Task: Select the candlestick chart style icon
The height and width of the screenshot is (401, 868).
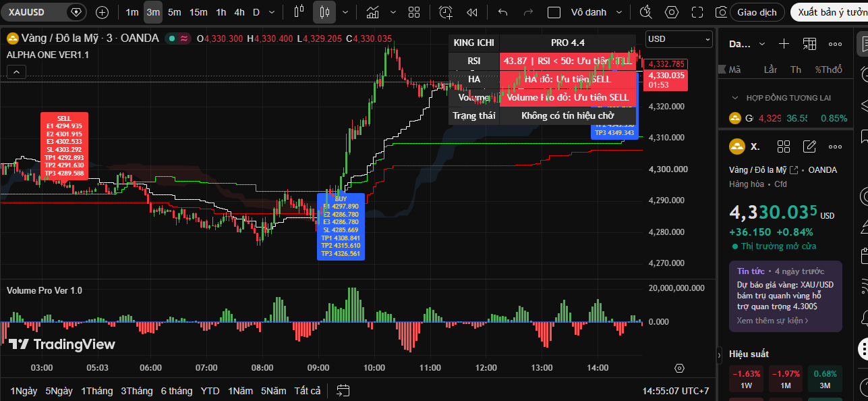Action: tap(324, 12)
